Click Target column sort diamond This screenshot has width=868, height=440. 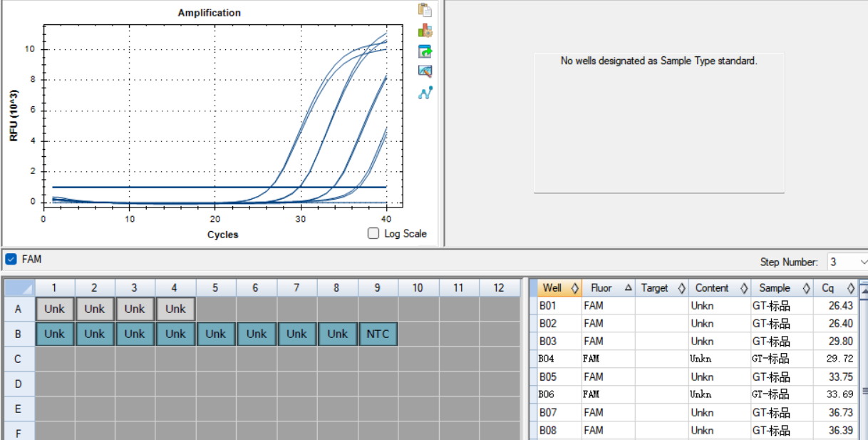[681, 289]
